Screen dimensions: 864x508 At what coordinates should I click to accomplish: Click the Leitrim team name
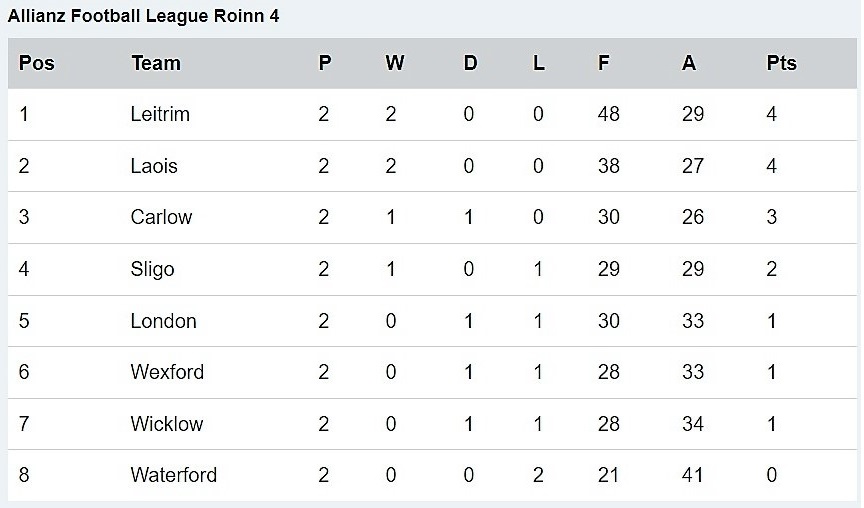[x=160, y=114]
